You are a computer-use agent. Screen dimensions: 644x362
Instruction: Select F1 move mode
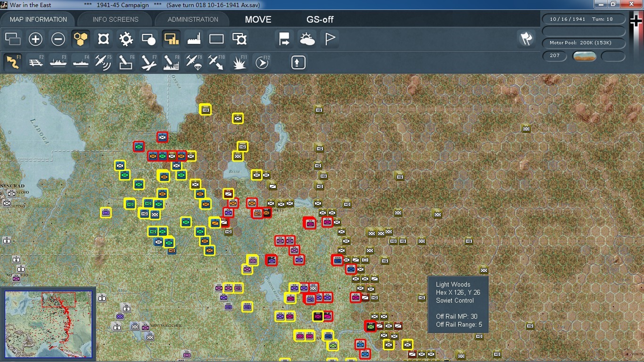click(x=13, y=62)
